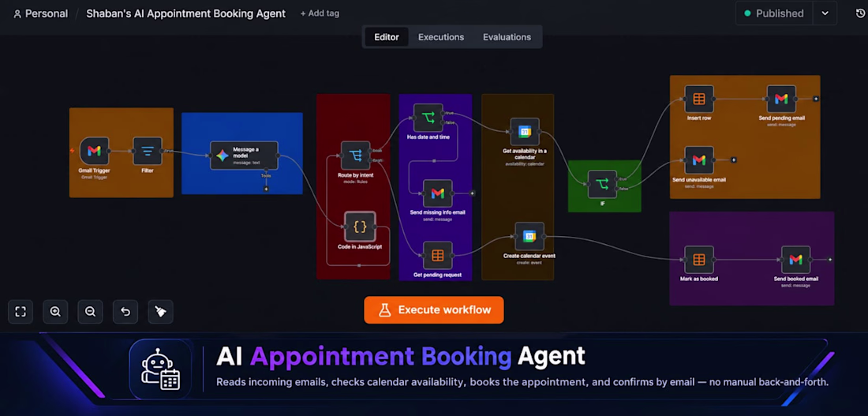This screenshot has width=868, height=416.
Task: Select the Create calendar event node
Action: (529, 237)
